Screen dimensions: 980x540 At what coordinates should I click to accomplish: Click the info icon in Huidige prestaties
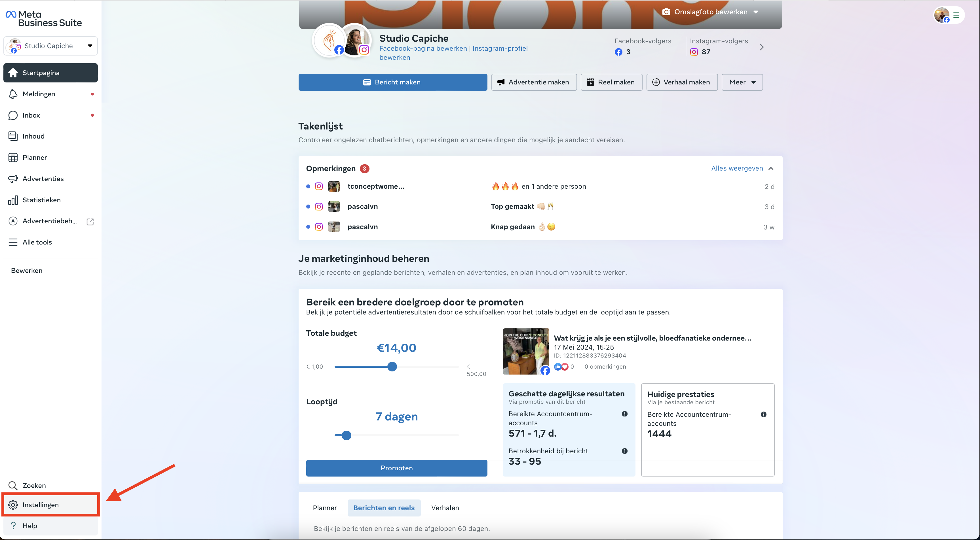(x=764, y=414)
